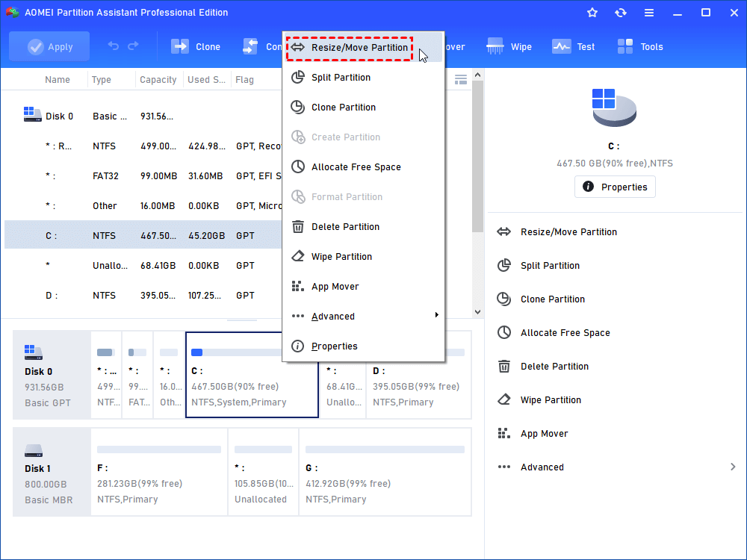The width and height of the screenshot is (747, 560).
Task: Open the Wipe toolbar tool
Action: pyautogui.click(x=509, y=46)
